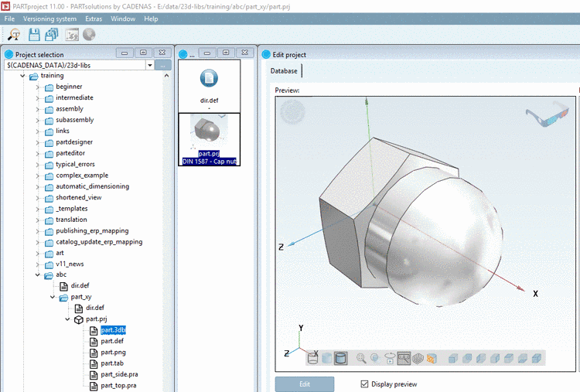Click the text search magnifier toolbar icon
Image resolution: width=580 pixels, height=392 pixels.
coord(14,35)
